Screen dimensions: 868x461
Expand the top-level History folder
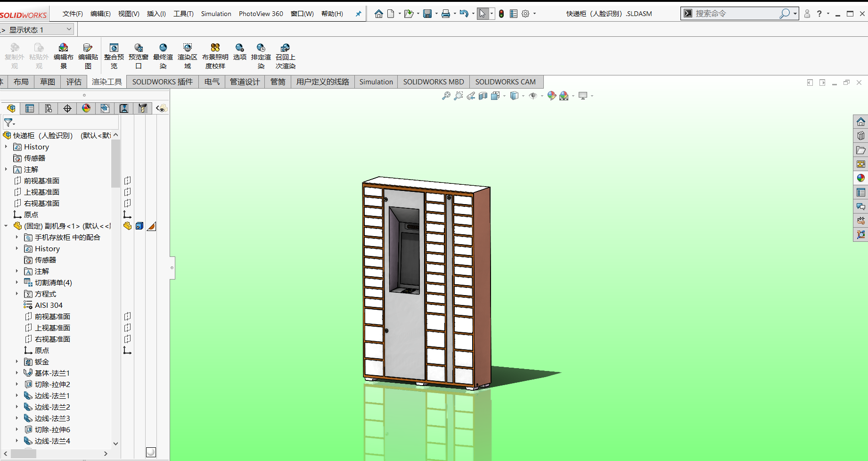coord(6,147)
